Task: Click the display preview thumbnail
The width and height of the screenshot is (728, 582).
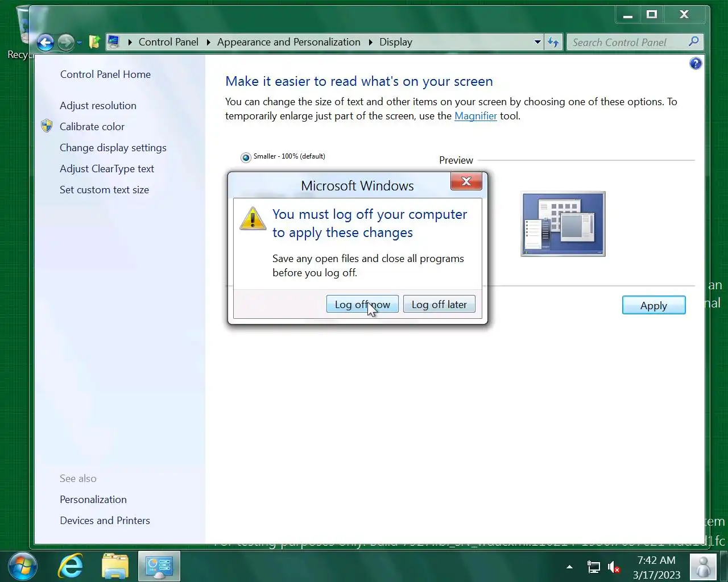Action: point(563,224)
